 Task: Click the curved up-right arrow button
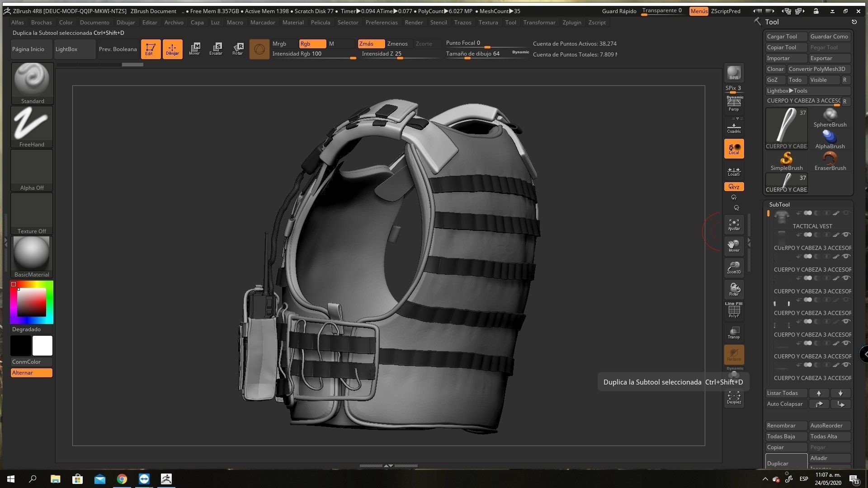(819, 404)
